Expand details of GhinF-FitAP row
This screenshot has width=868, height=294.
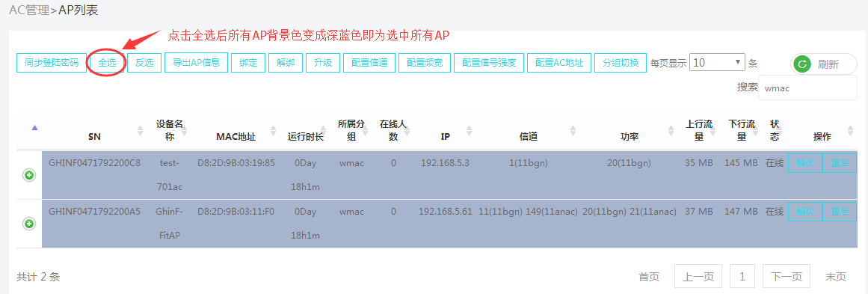click(x=29, y=224)
